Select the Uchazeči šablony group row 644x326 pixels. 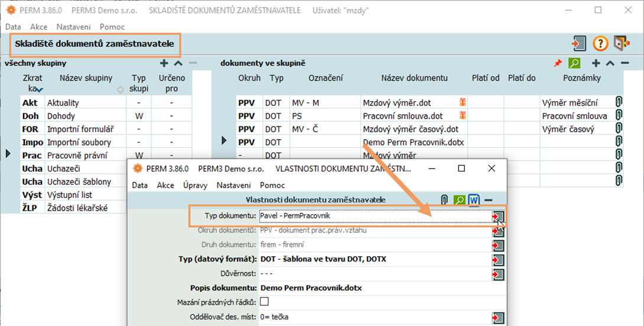[x=74, y=181]
